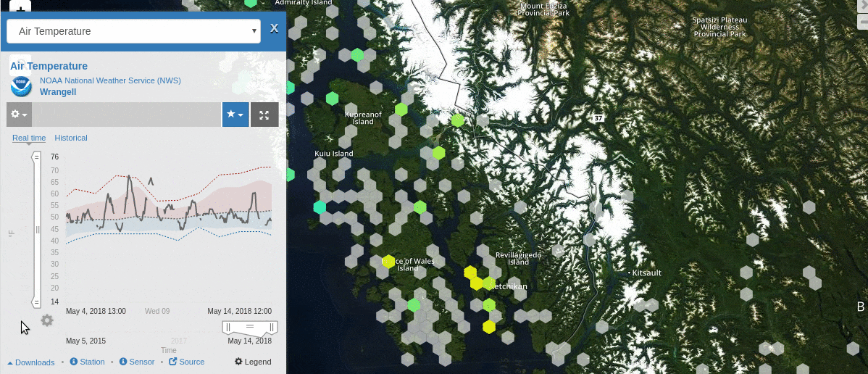Image resolution: width=868 pixels, height=374 pixels.
Task: Click the time range slider handle
Action: click(250, 328)
